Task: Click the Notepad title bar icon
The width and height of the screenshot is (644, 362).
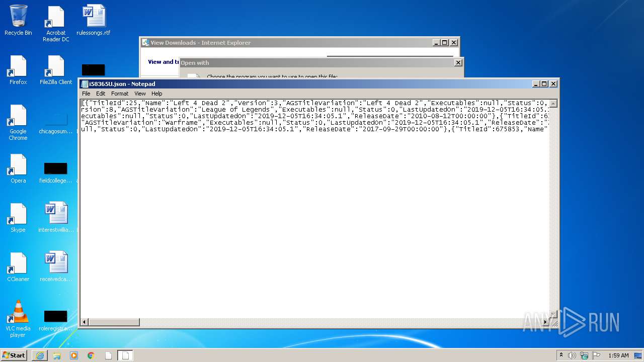Action: click(85, 84)
